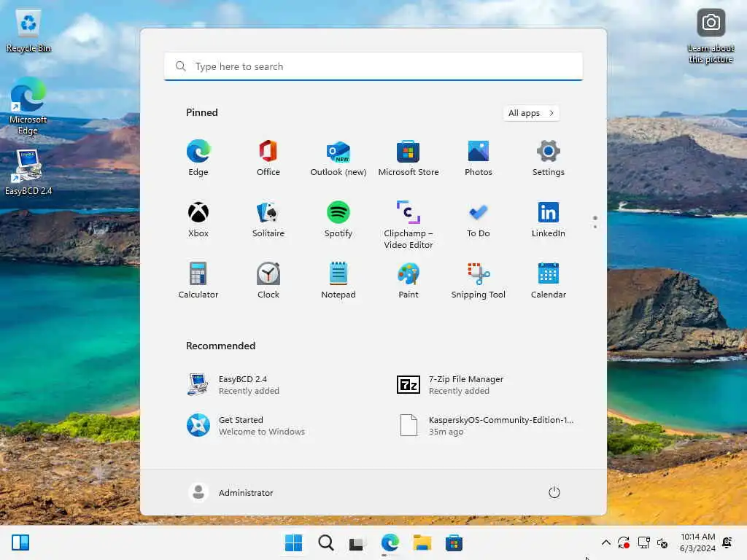
Task: Open the Administrator user account menu
Action: [231, 492]
